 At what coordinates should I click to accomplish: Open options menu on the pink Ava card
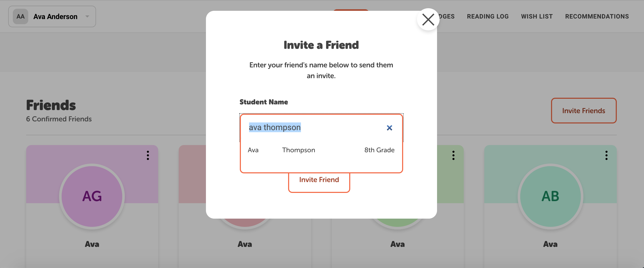pyautogui.click(x=300, y=155)
